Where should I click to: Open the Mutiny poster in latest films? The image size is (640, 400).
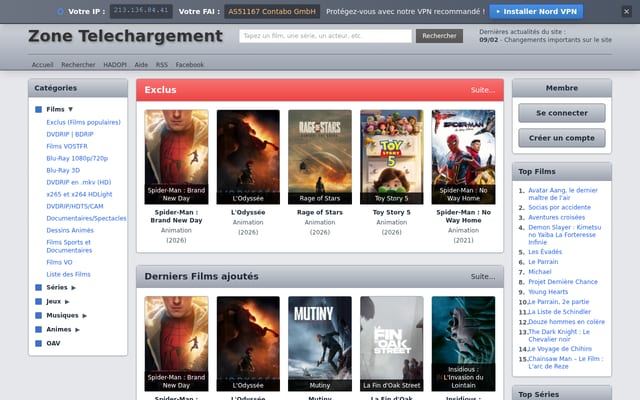320,344
